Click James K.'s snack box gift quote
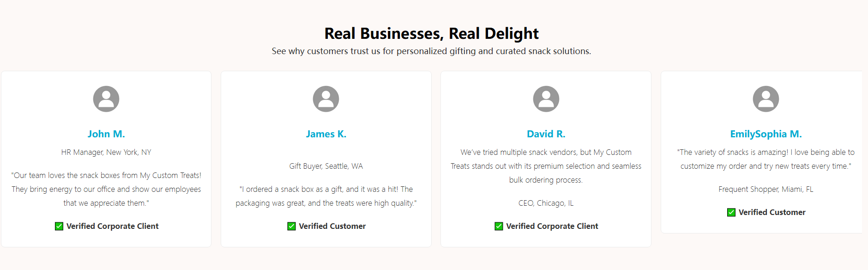868x270 pixels. (326, 196)
